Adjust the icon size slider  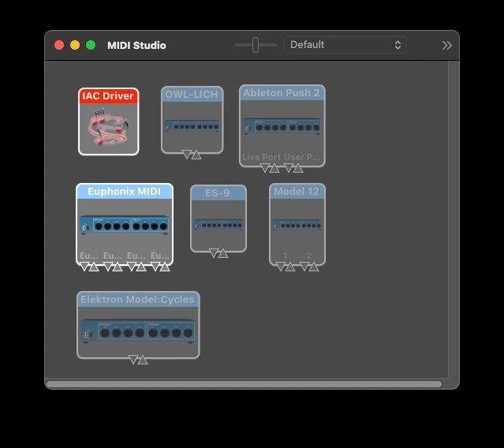(x=256, y=45)
